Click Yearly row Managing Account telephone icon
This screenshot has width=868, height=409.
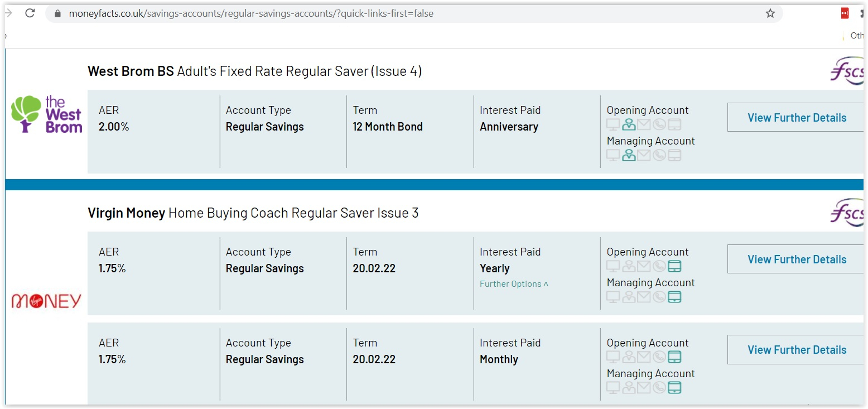[x=659, y=297]
